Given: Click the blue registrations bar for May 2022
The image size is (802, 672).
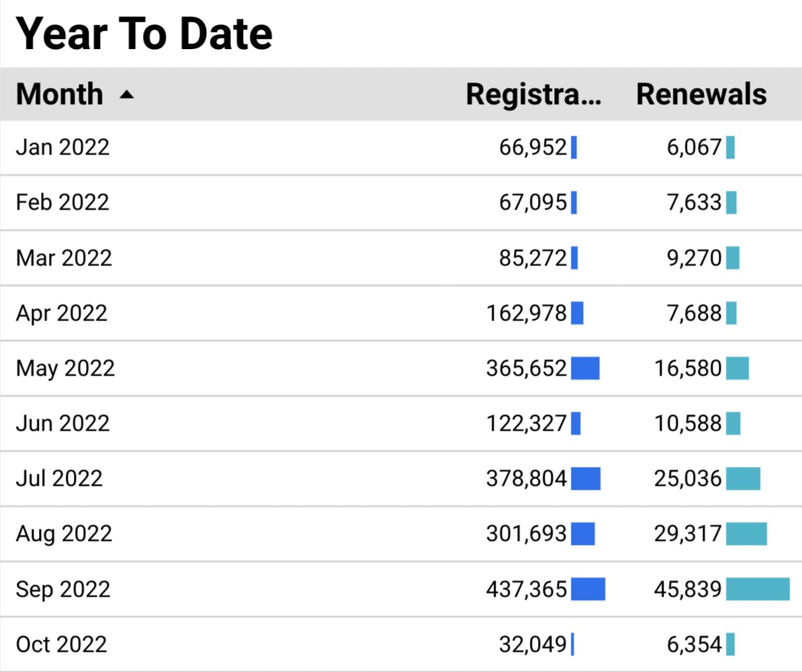Looking at the screenshot, I should (x=585, y=368).
